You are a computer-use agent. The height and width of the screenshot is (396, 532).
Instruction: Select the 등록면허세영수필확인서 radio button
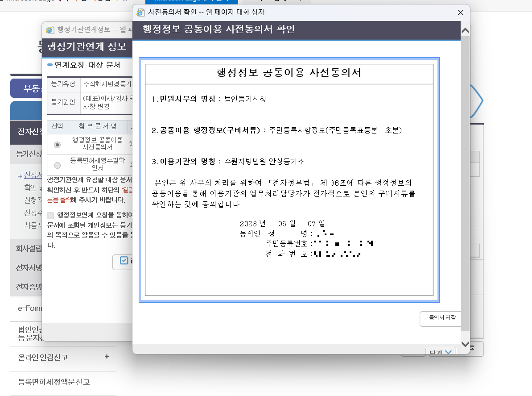pos(57,165)
